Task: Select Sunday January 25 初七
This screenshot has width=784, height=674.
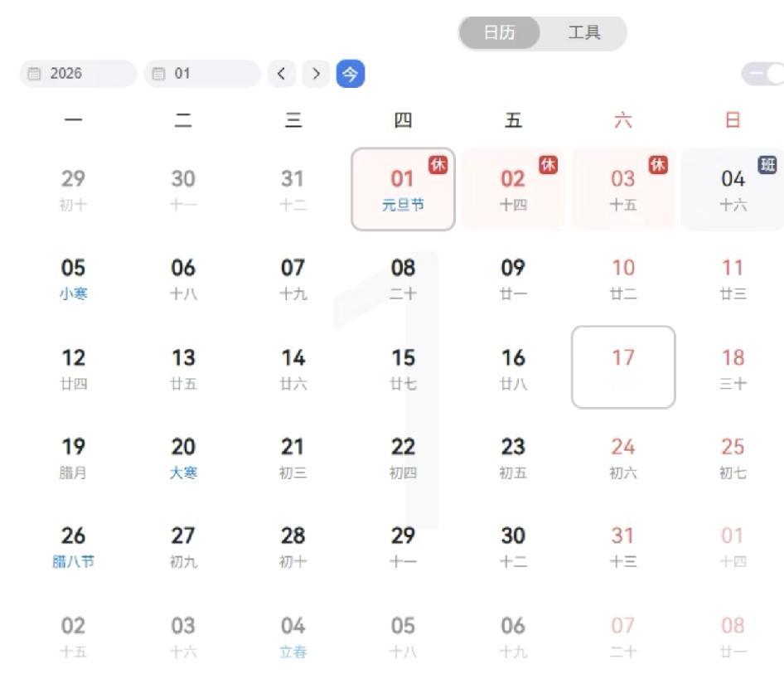Action: point(733,457)
